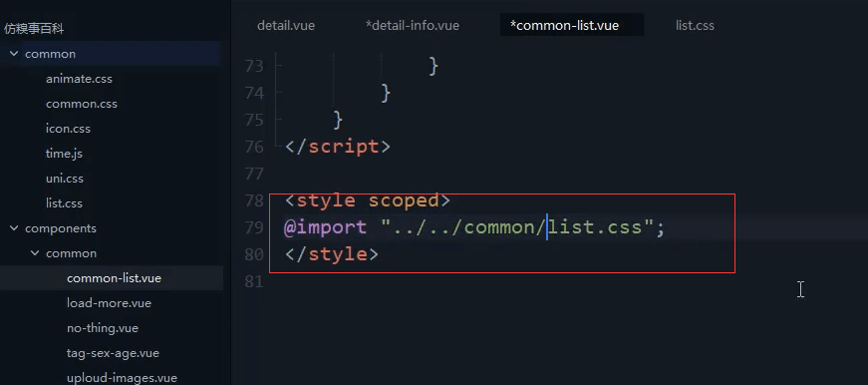This screenshot has width=868, height=385.
Task: Select common-list.vue in the file tree
Action: [x=112, y=278]
